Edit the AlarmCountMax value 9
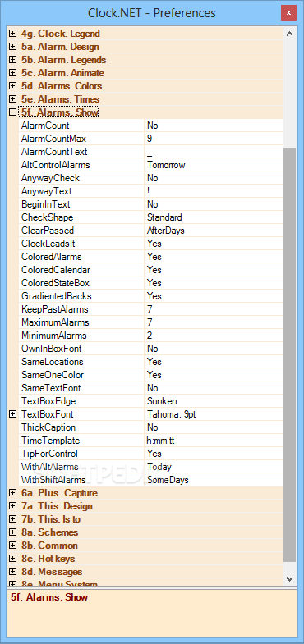Screen dimensions: 304x644 click(x=214, y=139)
